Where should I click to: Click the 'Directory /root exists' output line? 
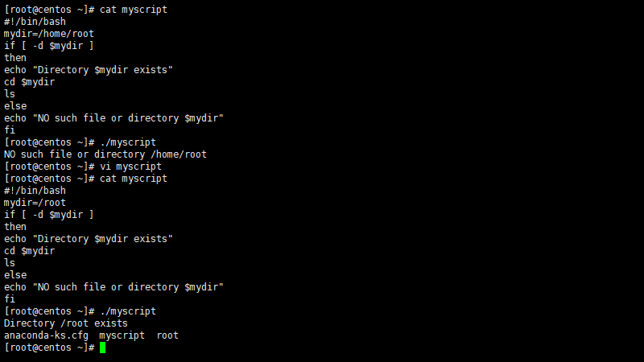point(66,323)
